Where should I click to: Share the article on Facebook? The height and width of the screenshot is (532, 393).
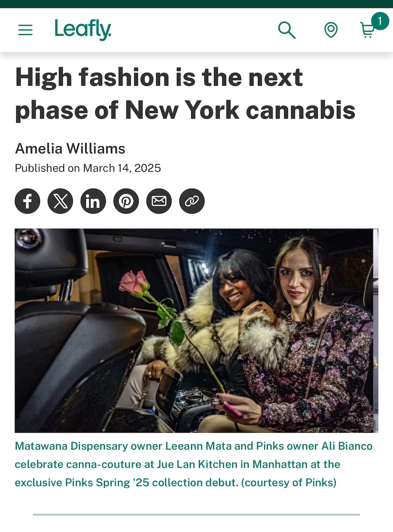27,201
